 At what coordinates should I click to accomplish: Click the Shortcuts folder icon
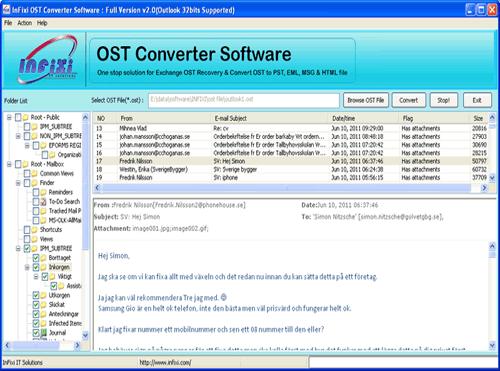[x=35, y=229]
